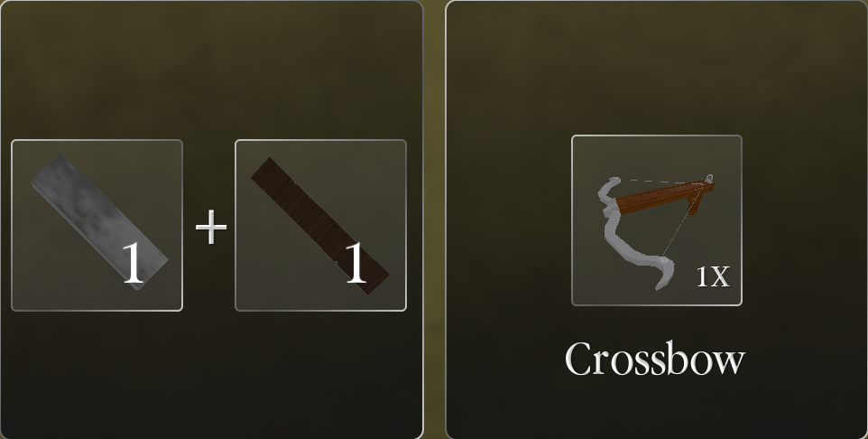Click the ingredients panel below the slots
The image size is (868, 439).
click(x=211, y=374)
